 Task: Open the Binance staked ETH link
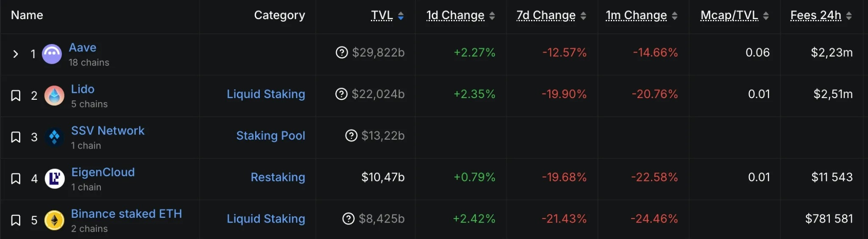pyautogui.click(x=126, y=214)
